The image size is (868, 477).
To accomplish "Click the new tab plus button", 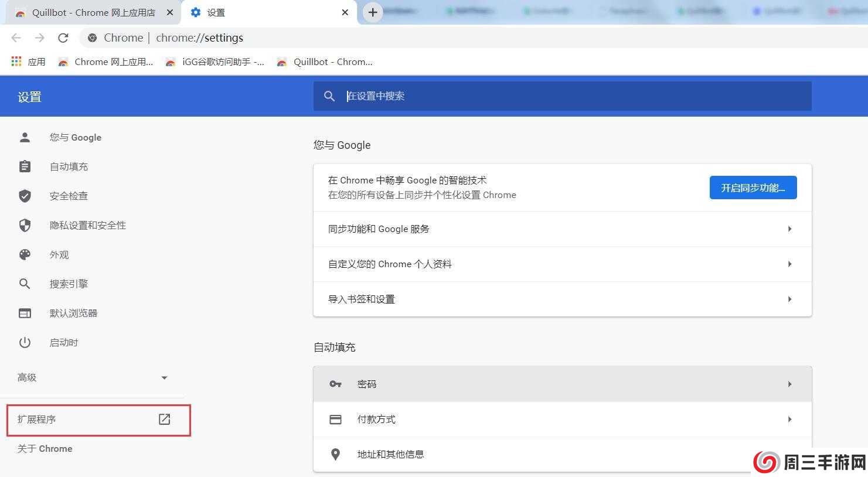I will pos(372,12).
